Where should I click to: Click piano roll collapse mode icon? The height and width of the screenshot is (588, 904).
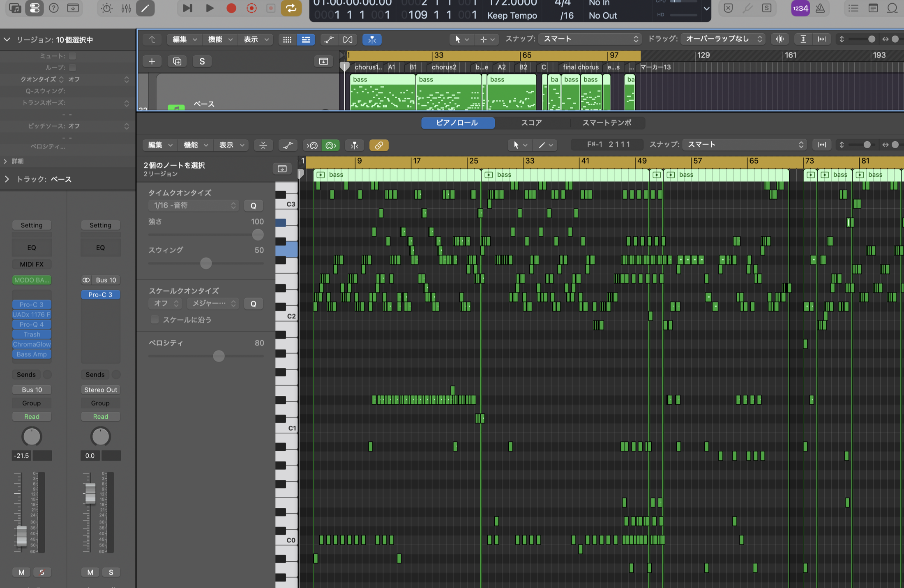[263, 145]
